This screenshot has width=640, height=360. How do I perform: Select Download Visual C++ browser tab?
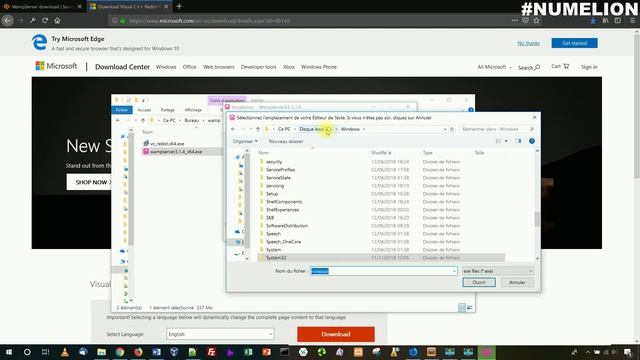point(129,7)
